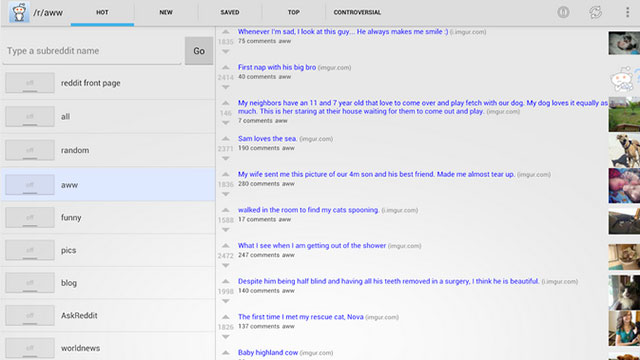The height and width of the screenshot is (360, 640).
Task: Tap the Reddit alien app icon
Action: coord(19,12)
